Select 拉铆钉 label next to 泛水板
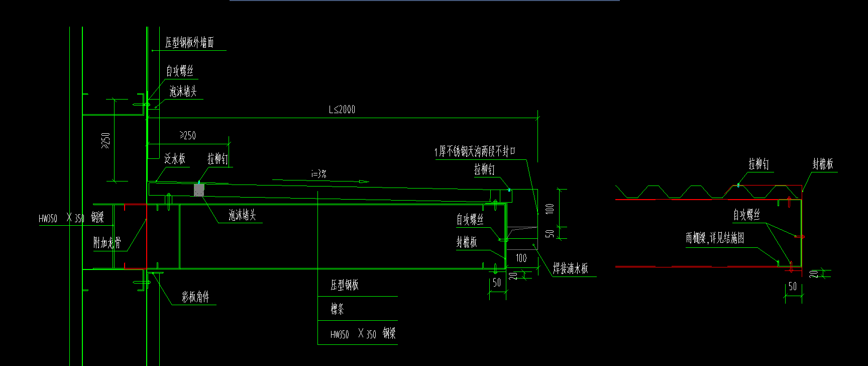Screen dimensions: 868x366 (x=218, y=159)
